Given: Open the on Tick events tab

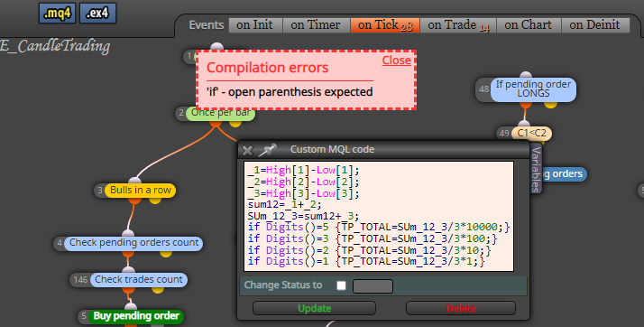Looking at the screenshot, I should [x=385, y=25].
